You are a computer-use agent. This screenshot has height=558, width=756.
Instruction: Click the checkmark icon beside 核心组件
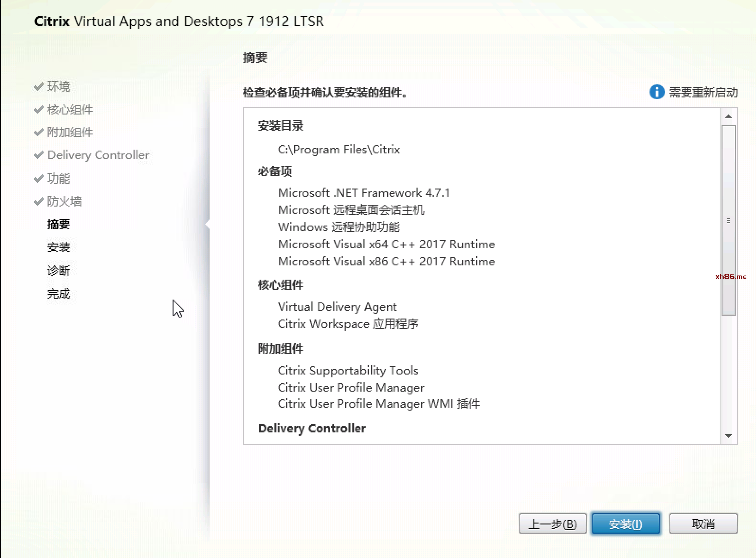[x=39, y=109]
